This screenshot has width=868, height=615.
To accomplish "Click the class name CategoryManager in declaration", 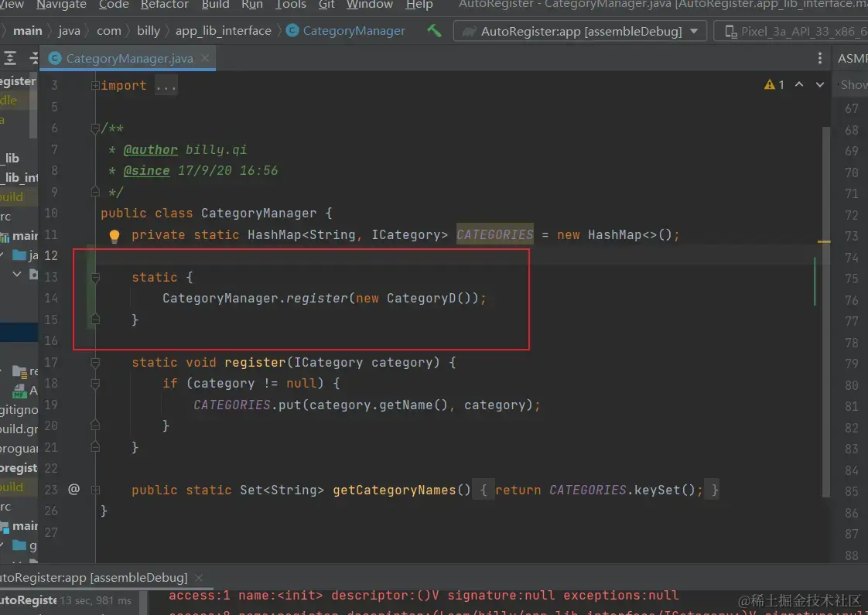I will (x=259, y=213).
